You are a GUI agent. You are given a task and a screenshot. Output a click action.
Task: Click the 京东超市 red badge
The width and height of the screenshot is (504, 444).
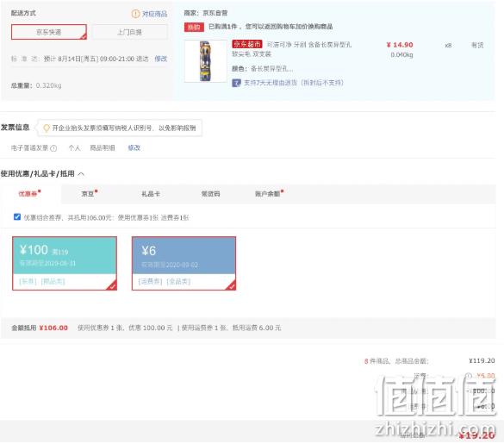247,44
